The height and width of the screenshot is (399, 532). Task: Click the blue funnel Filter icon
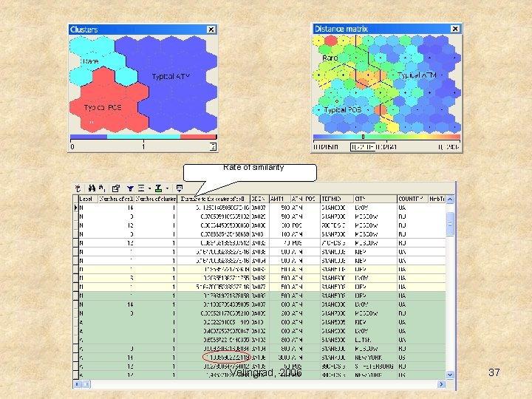coord(130,188)
